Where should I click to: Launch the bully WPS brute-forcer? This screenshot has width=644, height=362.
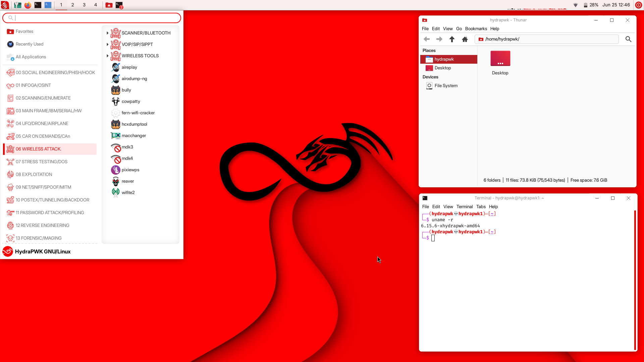click(x=126, y=90)
